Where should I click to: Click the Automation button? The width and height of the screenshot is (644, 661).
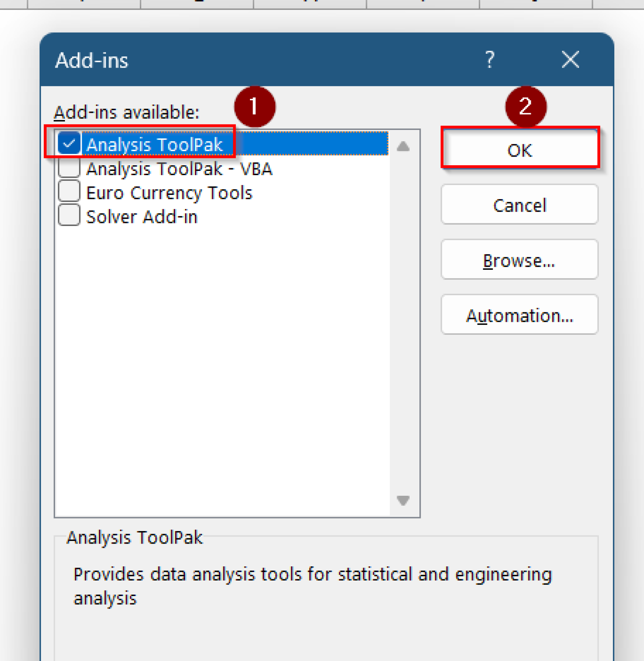519,315
